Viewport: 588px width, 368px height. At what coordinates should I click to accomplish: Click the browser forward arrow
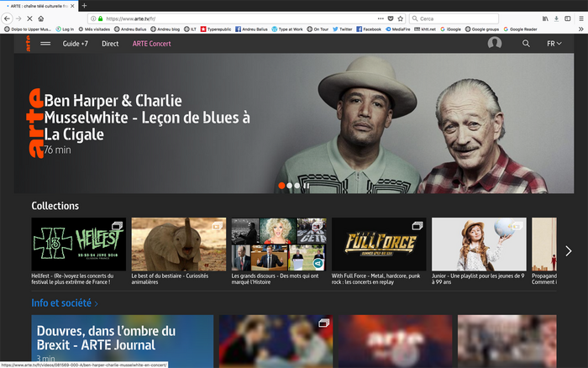coord(18,18)
